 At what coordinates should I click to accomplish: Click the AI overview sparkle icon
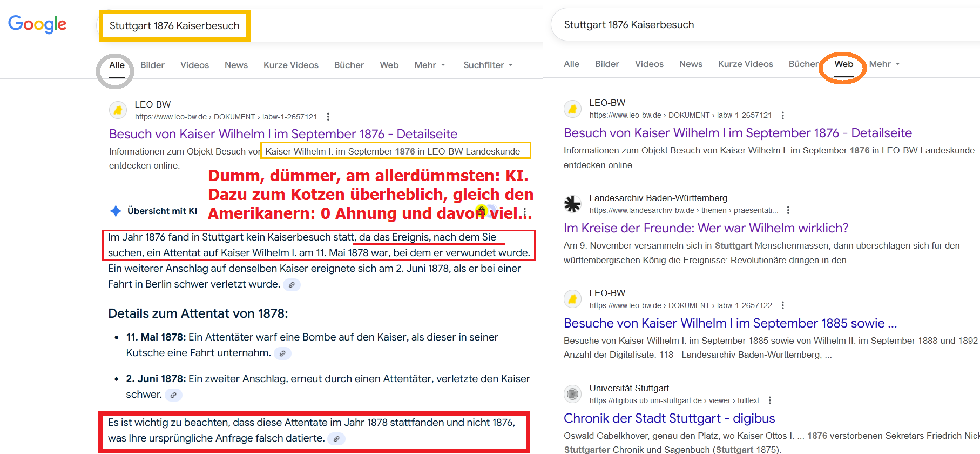click(x=116, y=211)
